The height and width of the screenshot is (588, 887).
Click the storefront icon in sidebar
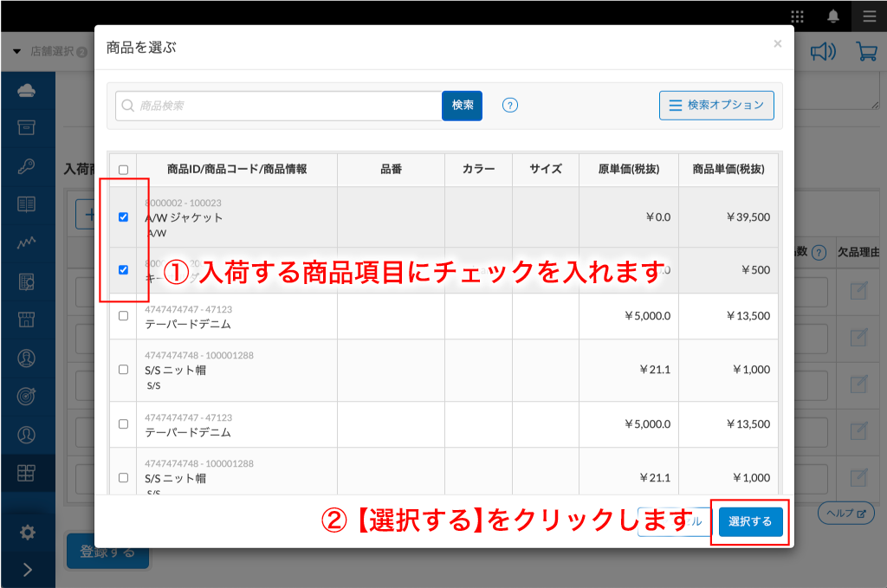tap(27, 319)
